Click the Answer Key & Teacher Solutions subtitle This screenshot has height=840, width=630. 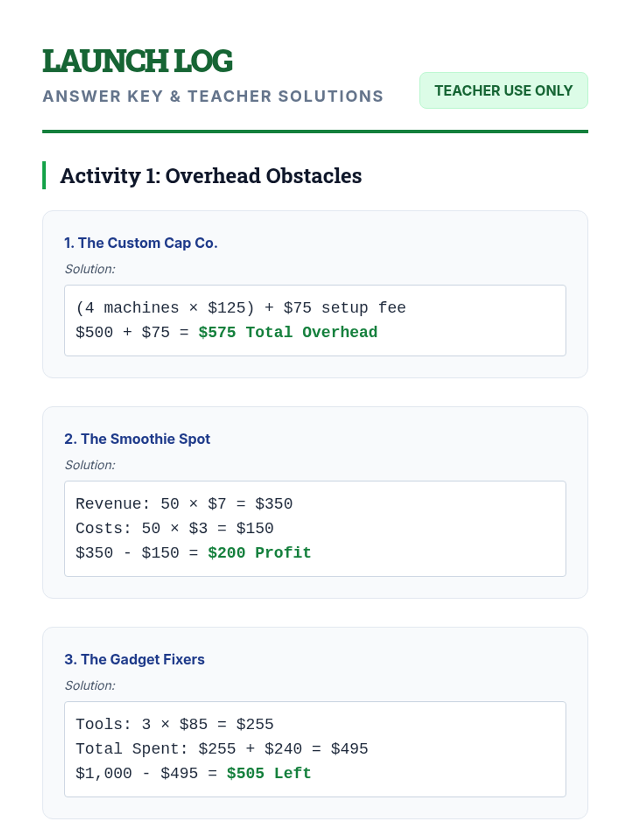[213, 96]
